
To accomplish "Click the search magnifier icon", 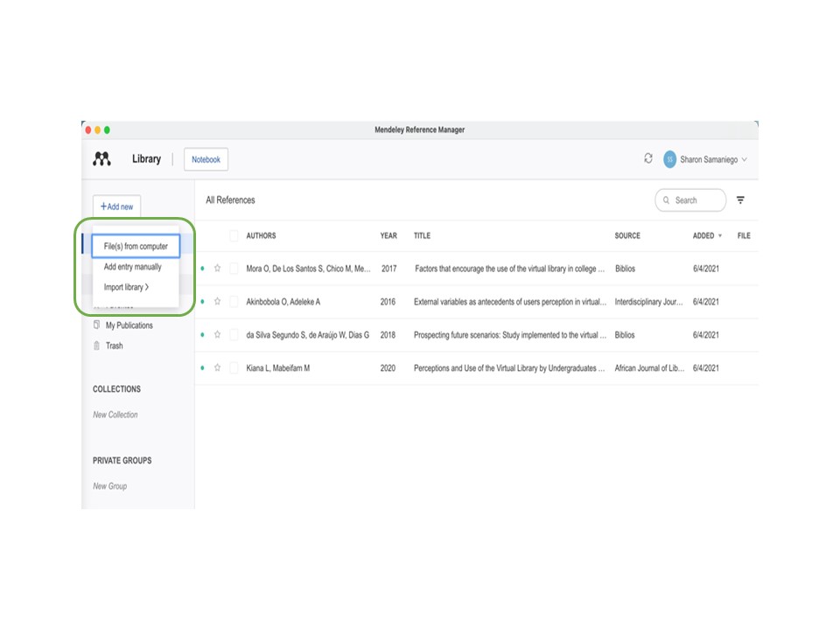I will [667, 200].
